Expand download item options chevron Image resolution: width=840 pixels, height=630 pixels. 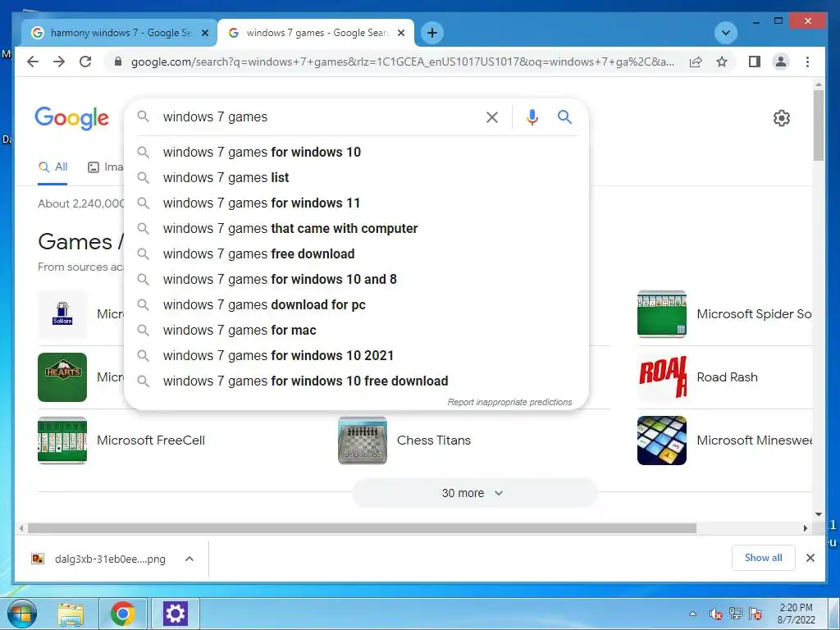(x=189, y=559)
